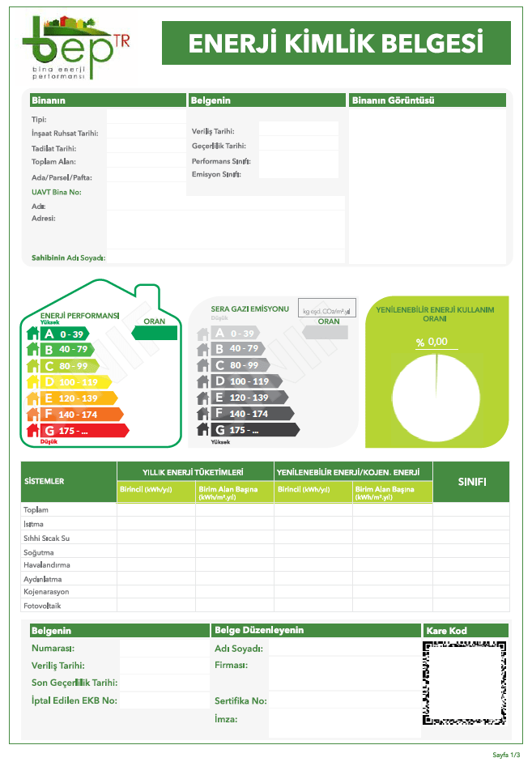532x762 pixels.
Task: Click the Aydınlatma row label
Action: coord(43,579)
